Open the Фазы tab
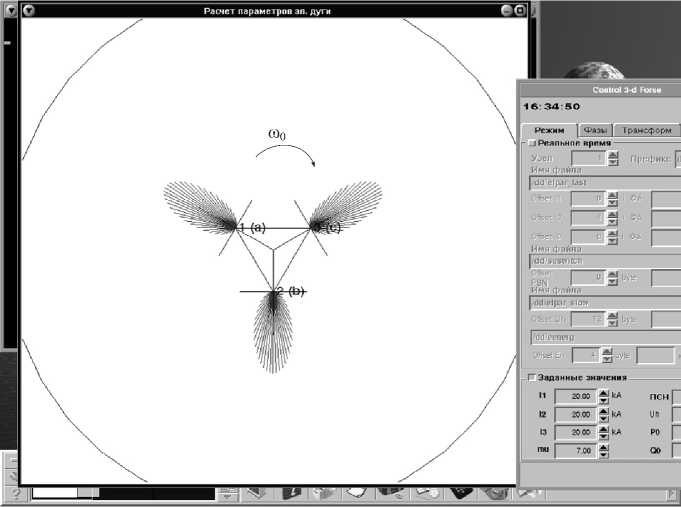681x507 pixels. pos(596,130)
